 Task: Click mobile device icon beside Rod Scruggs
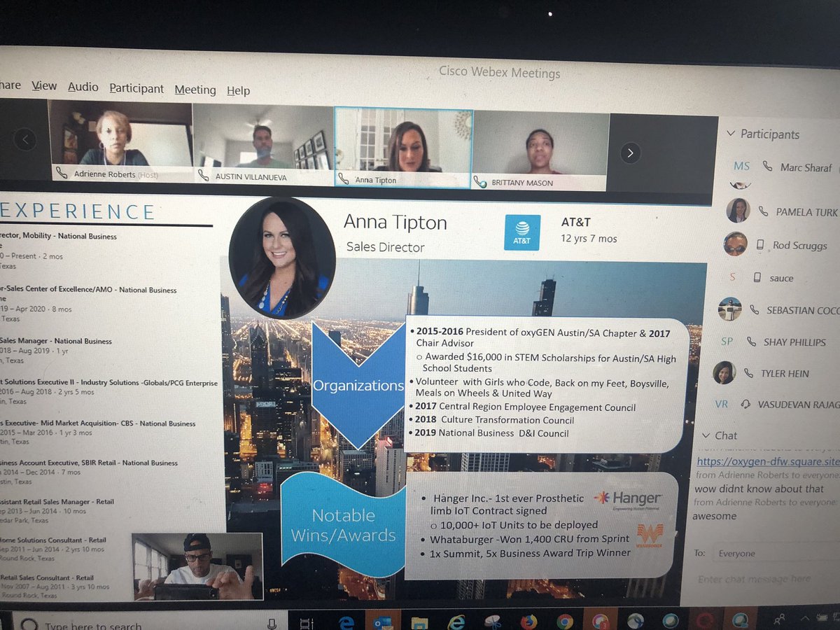[760, 245]
